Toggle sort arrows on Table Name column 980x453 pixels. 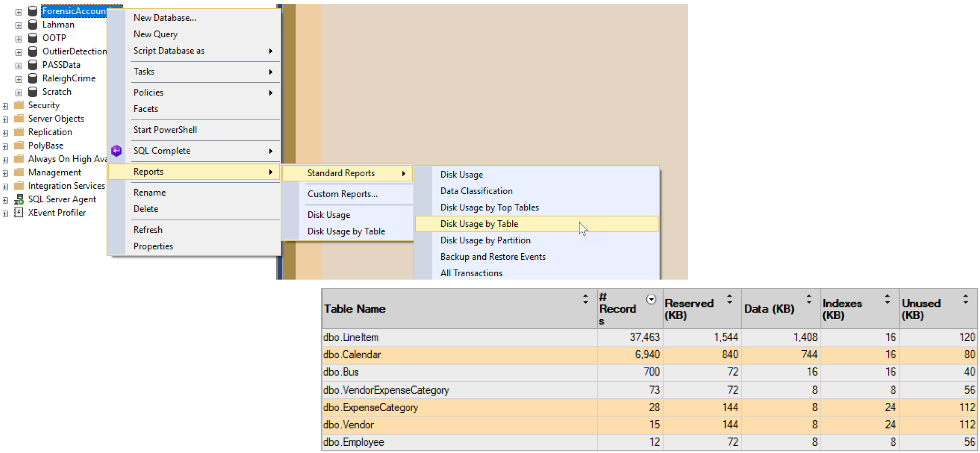pos(585,299)
